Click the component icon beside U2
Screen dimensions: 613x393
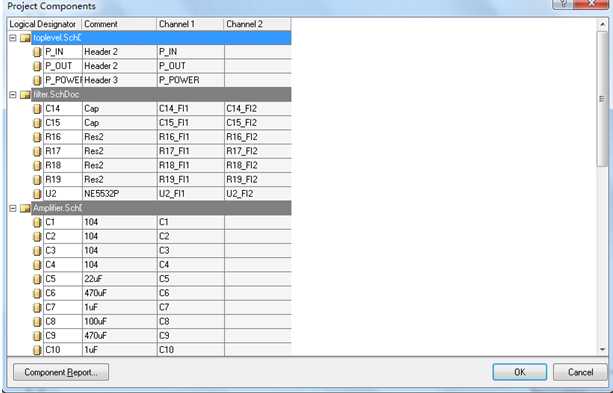coord(37,194)
